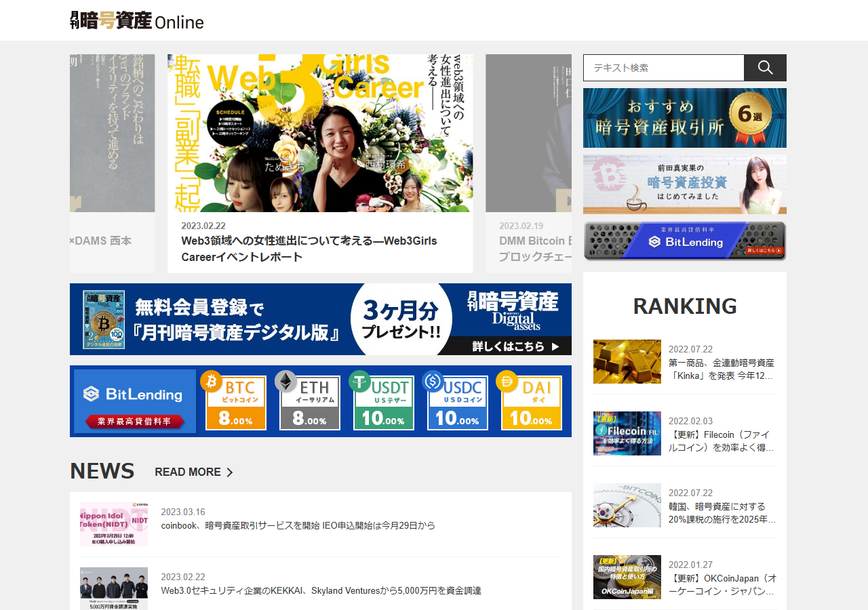Image resolution: width=868 pixels, height=610 pixels.
Task: Open the OKCoinJapan ranking thumbnail
Action: (627, 577)
